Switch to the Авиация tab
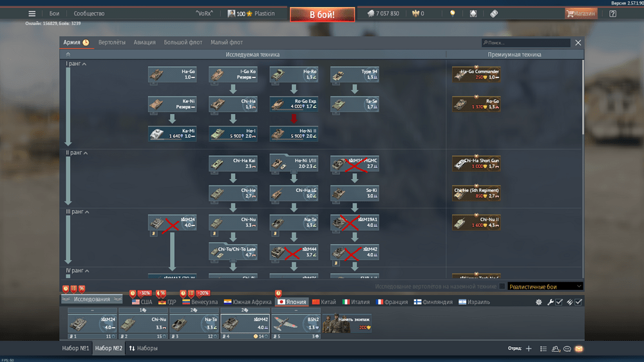Viewport: 644px width, 362px height. pyautogui.click(x=144, y=43)
